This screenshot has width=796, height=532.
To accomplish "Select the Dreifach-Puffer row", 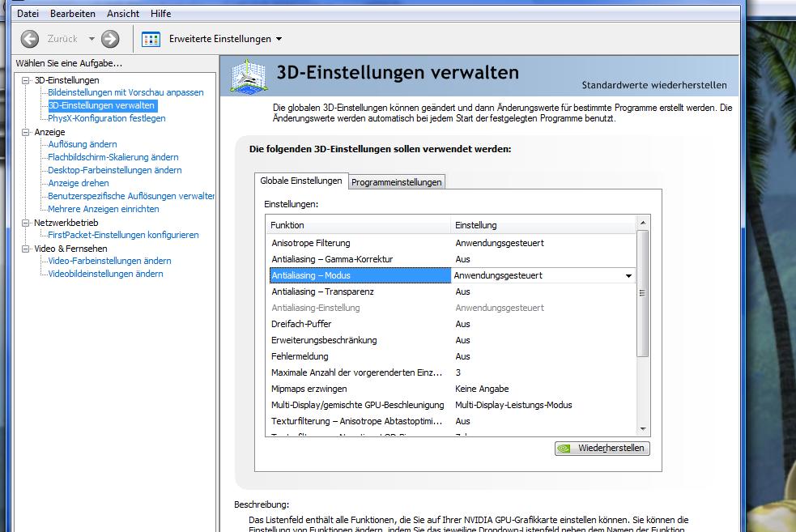I will (452, 324).
